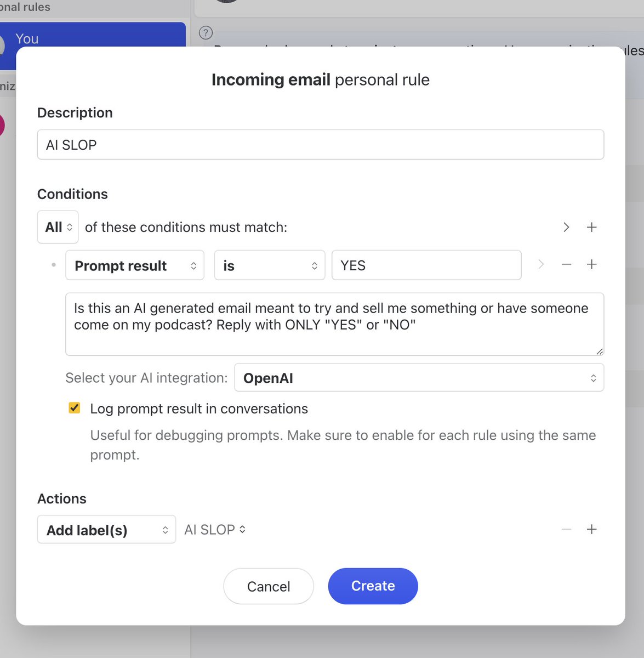Add another action below Add label(s)
Image resolution: width=644 pixels, height=658 pixels.
592,529
